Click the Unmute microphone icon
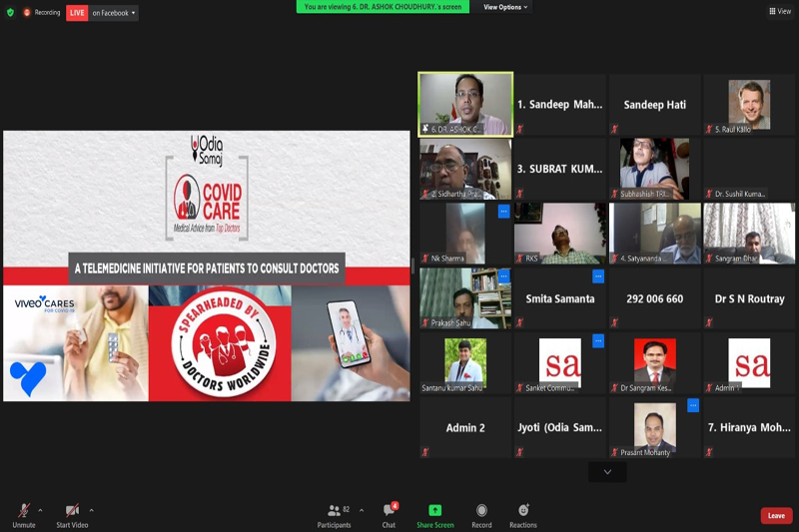This screenshot has height=532, width=799. [23, 511]
